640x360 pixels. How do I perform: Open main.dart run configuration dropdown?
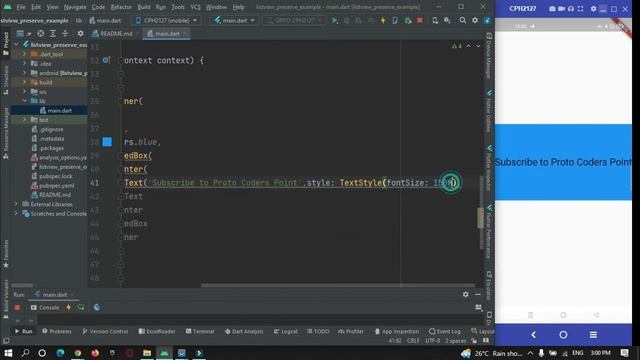point(235,20)
